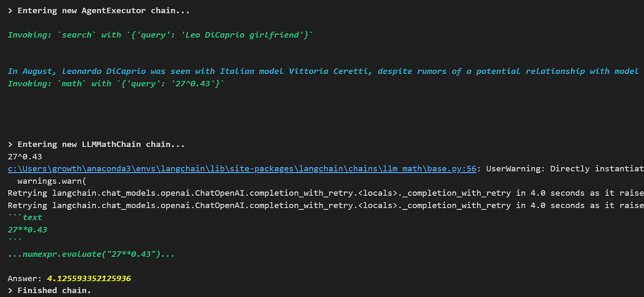Click the numexpr.evaluate("27**0.43") line

pos(91,254)
